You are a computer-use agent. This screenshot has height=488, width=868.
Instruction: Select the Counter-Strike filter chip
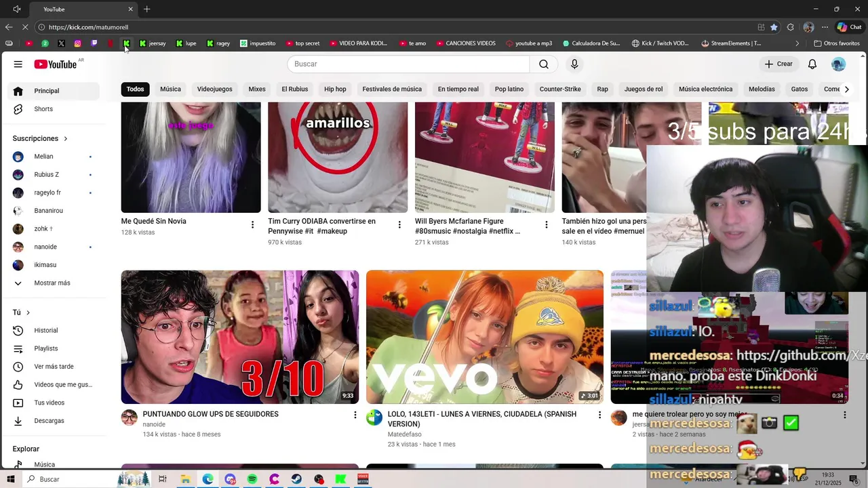click(560, 89)
